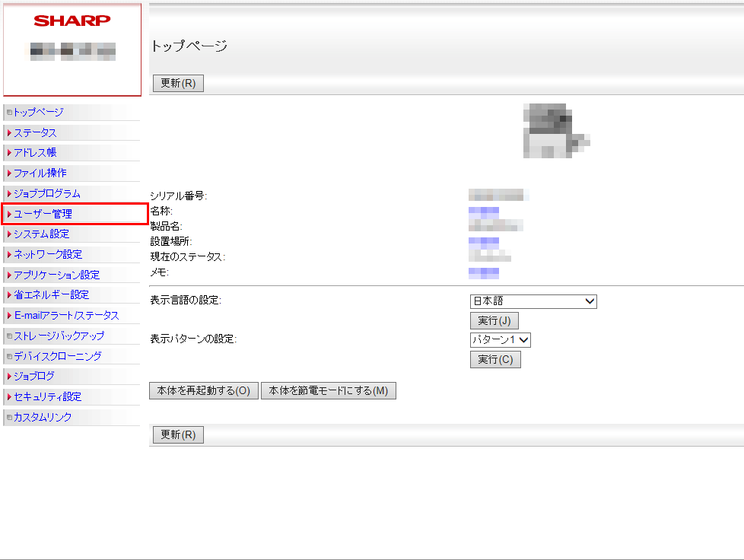This screenshot has height=560, width=744.
Task: Open アプリケーション設定
Action: pos(56,275)
